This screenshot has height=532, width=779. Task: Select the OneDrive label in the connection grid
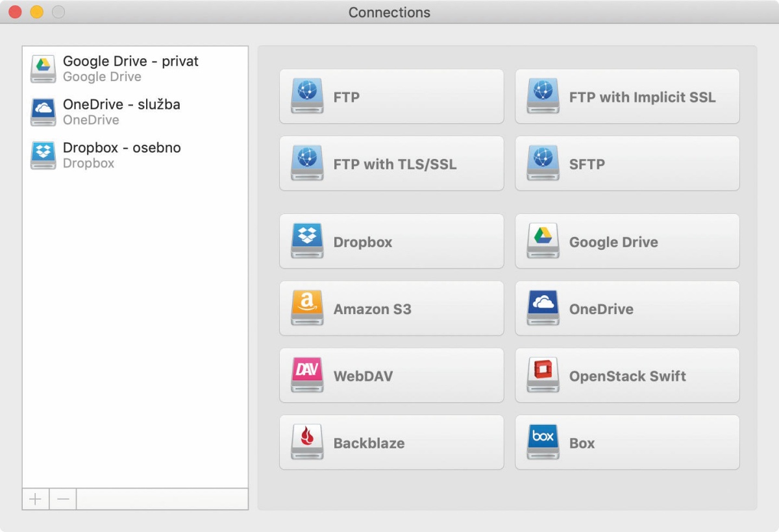[x=601, y=309]
